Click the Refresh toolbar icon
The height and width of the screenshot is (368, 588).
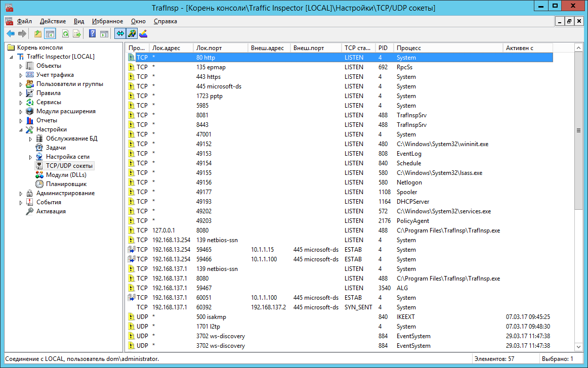(x=65, y=34)
